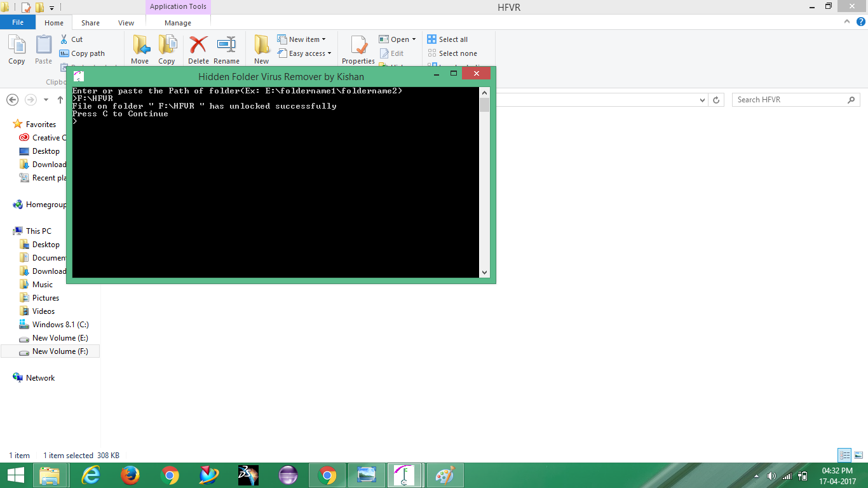Click Select all in the ribbon

click(447, 39)
